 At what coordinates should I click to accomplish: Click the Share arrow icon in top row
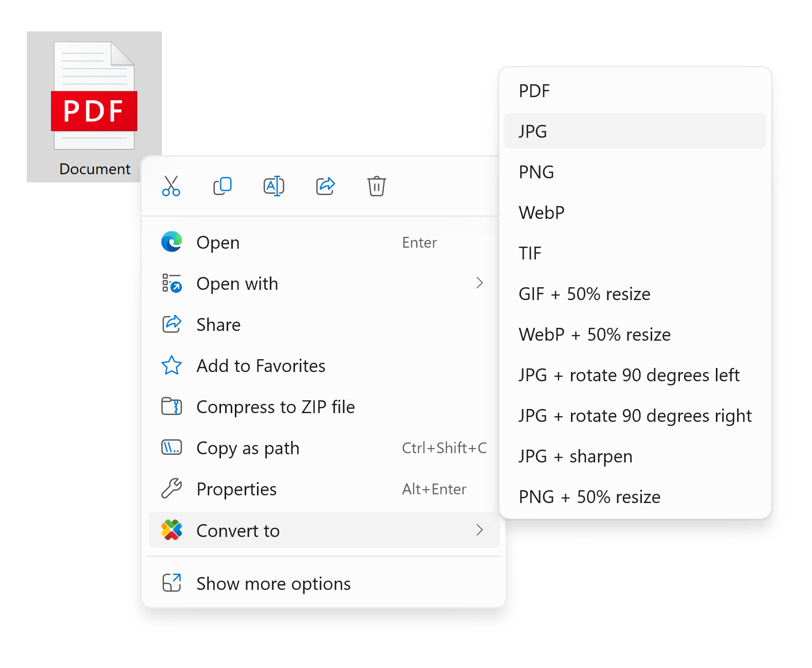(x=325, y=186)
